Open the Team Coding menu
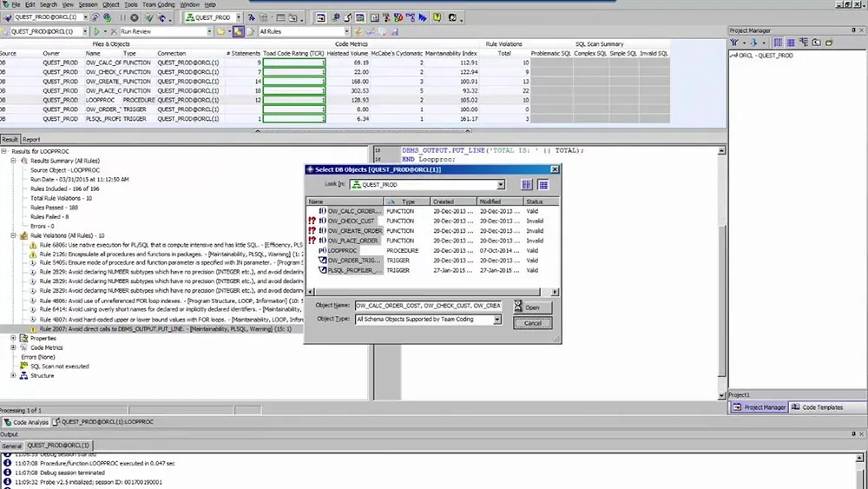Image resolution: width=868 pixels, height=489 pixels. point(158,4)
